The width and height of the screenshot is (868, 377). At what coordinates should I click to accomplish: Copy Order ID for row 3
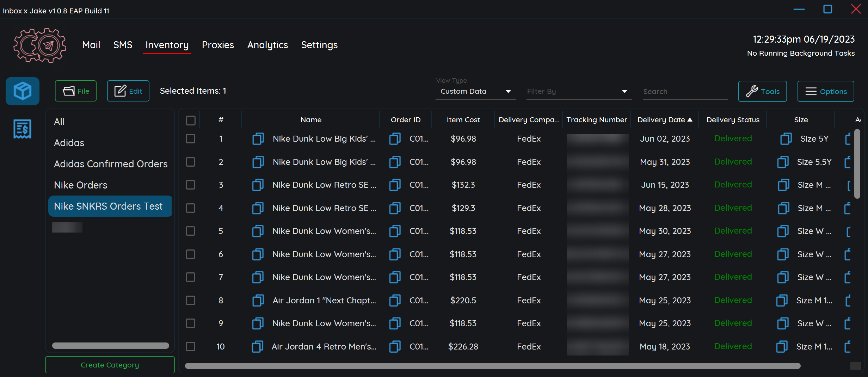pos(395,185)
